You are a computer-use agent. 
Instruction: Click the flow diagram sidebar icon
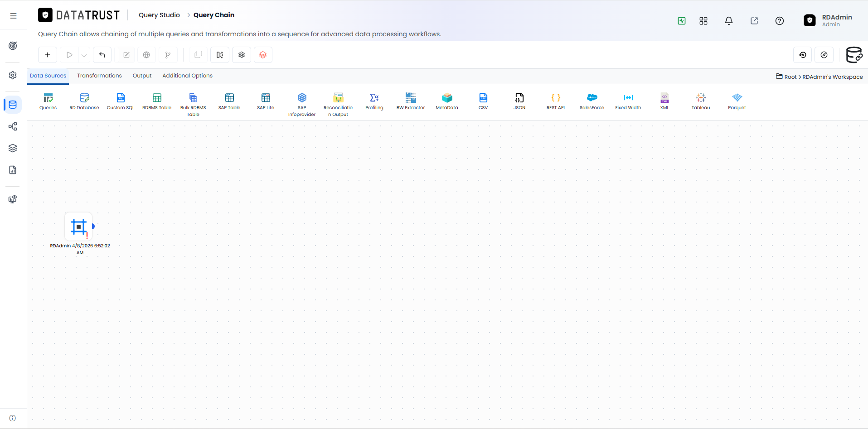tap(13, 126)
